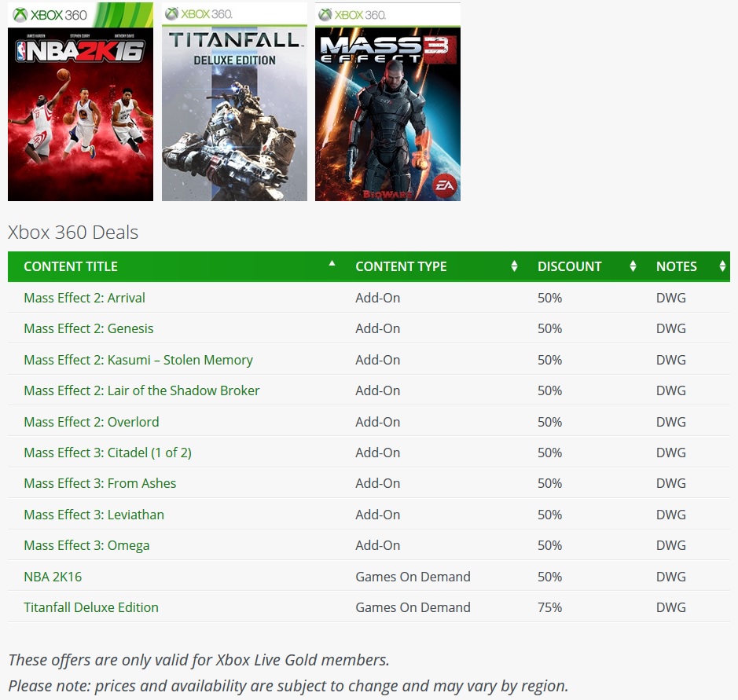
Task: Open Mass Effect 2: Arrival link
Action: [x=84, y=298]
